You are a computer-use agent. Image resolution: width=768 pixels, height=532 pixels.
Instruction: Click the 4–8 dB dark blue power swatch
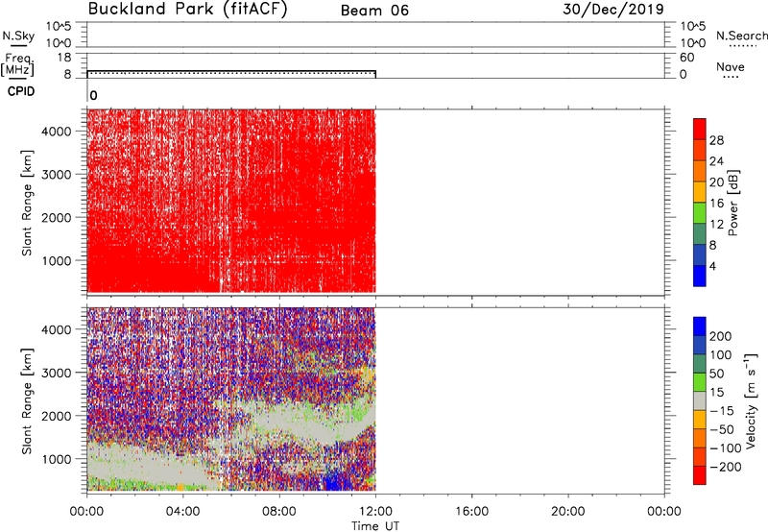[x=700, y=255]
